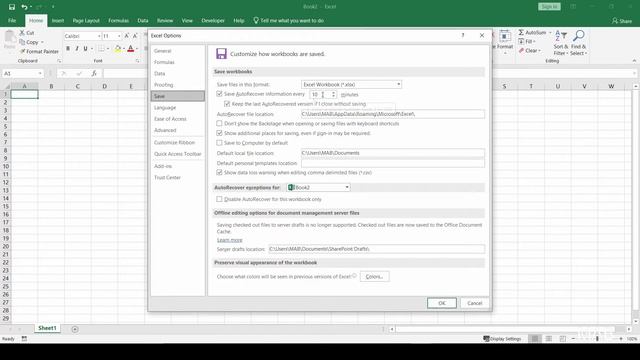Click the Decrease Font Size icon
Screen dimensions: 640x360
pyautogui.click(x=135, y=36)
